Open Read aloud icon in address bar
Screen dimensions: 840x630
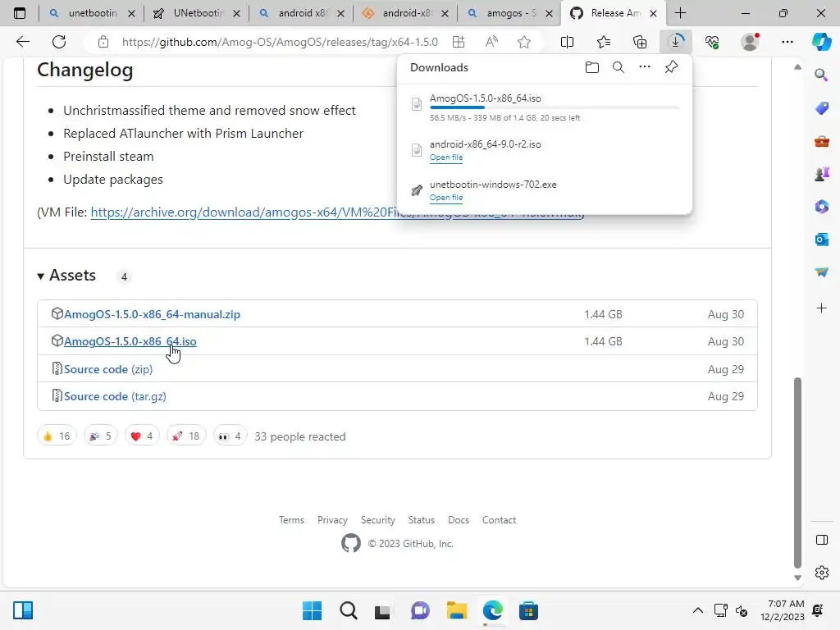point(491,42)
